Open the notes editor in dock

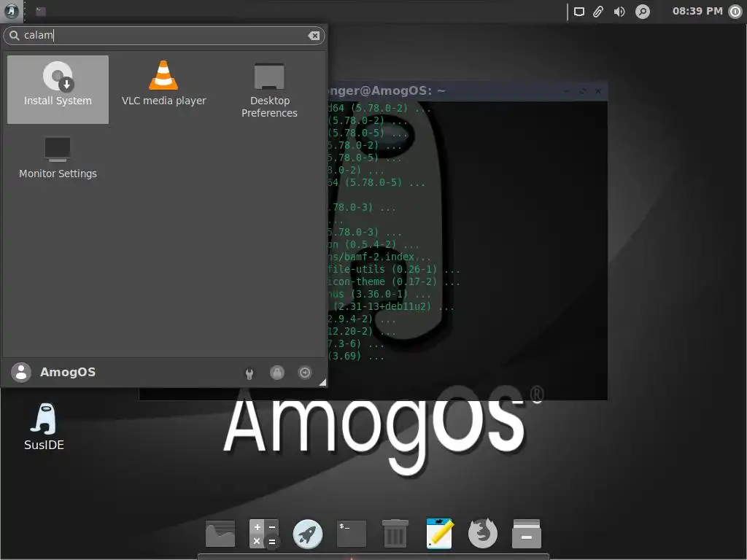(x=439, y=534)
